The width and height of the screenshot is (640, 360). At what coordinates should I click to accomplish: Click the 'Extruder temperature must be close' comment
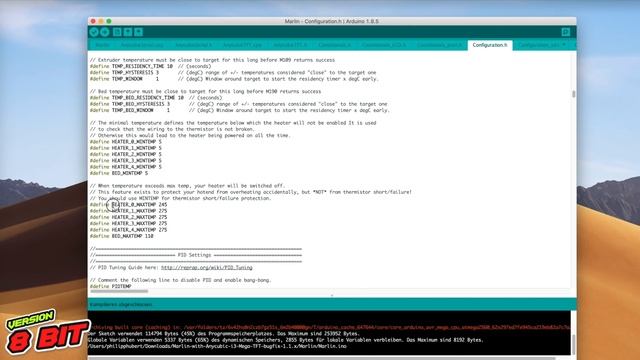pyautogui.click(x=212, y=60)
